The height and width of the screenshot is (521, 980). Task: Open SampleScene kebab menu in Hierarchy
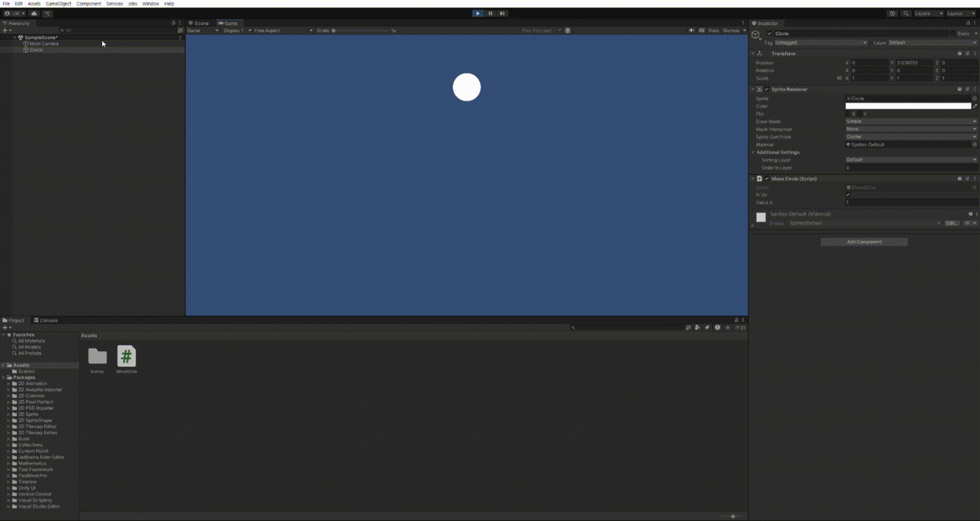180,37
